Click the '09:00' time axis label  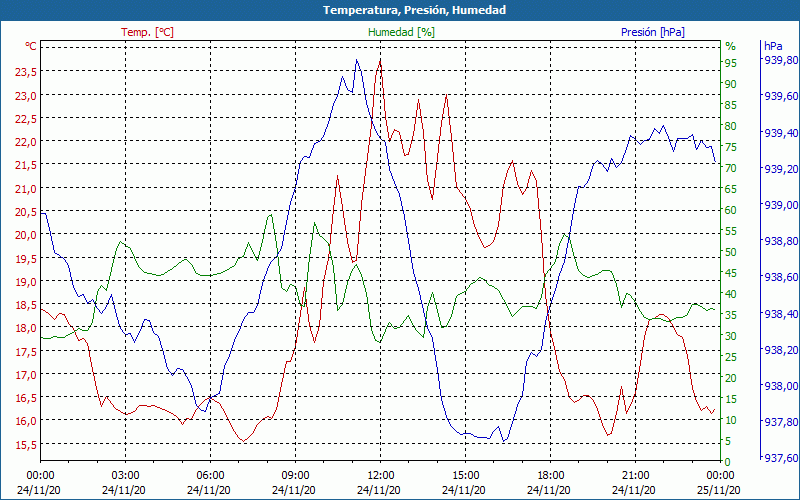click(295, 476)
